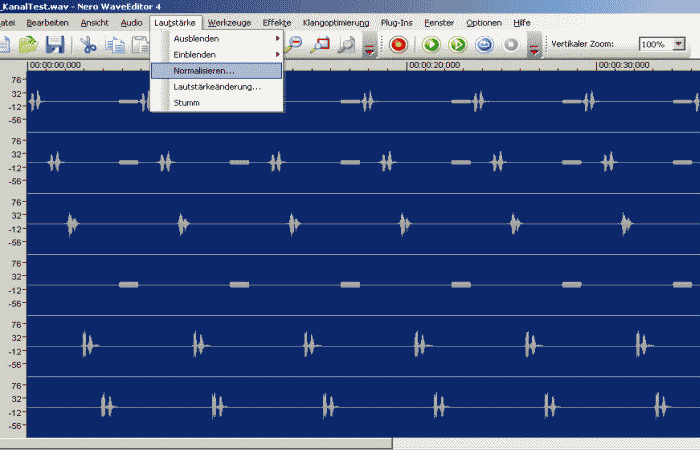Click the 00:00:20,000 timeline ruler mark

[x=436, y=65]
